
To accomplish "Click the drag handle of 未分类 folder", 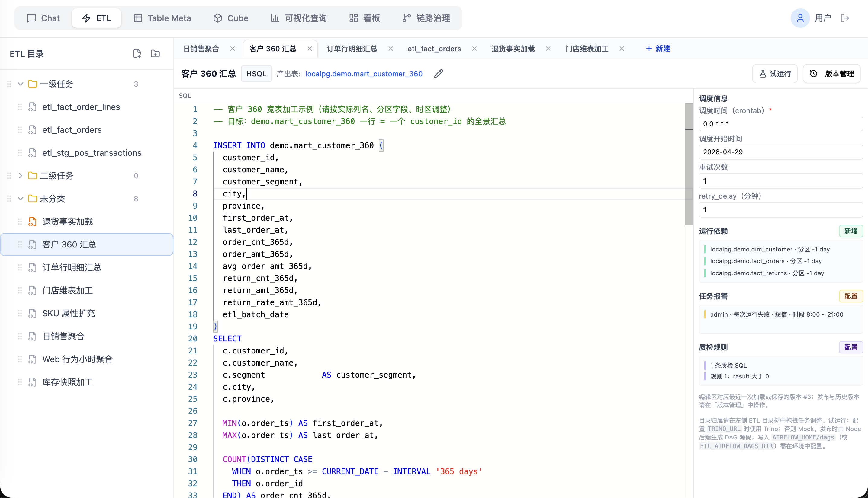I will click(x=9, y=198).
